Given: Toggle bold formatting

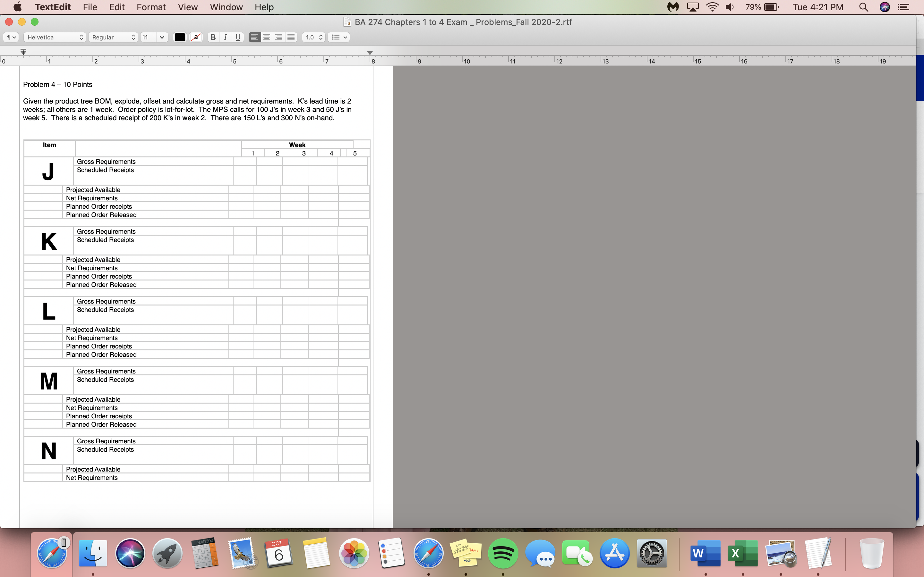Looking at the screenshot, I should (x=213, y=37).
